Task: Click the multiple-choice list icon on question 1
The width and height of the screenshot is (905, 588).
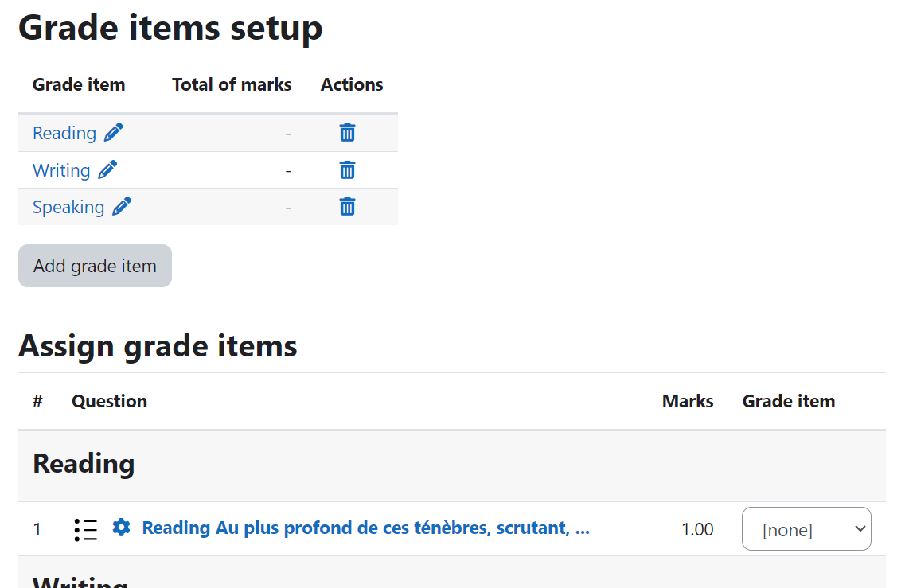Action: click(85, 529)
